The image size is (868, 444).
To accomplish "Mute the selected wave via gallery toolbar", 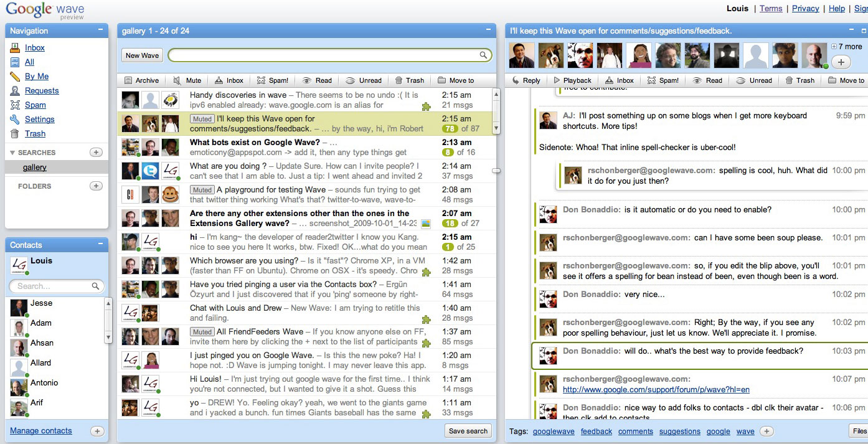I will point(187,80).
